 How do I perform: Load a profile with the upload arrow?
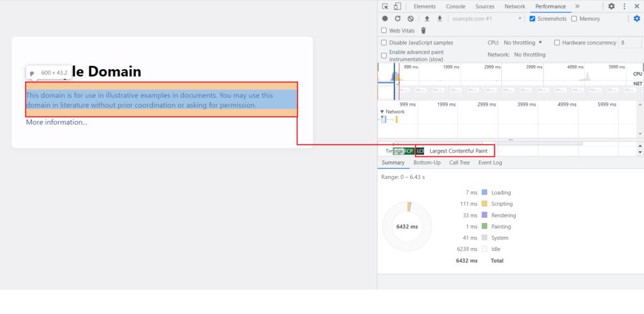coord(427,18)
